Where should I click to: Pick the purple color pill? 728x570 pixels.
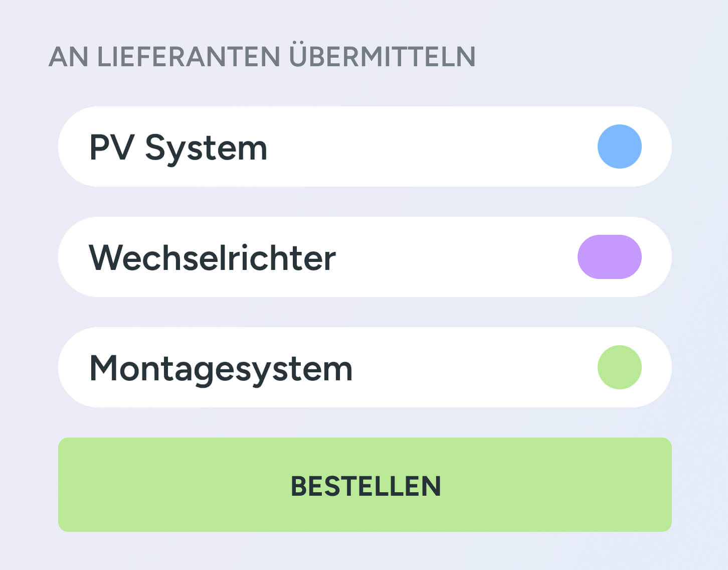tap(609, 257)
